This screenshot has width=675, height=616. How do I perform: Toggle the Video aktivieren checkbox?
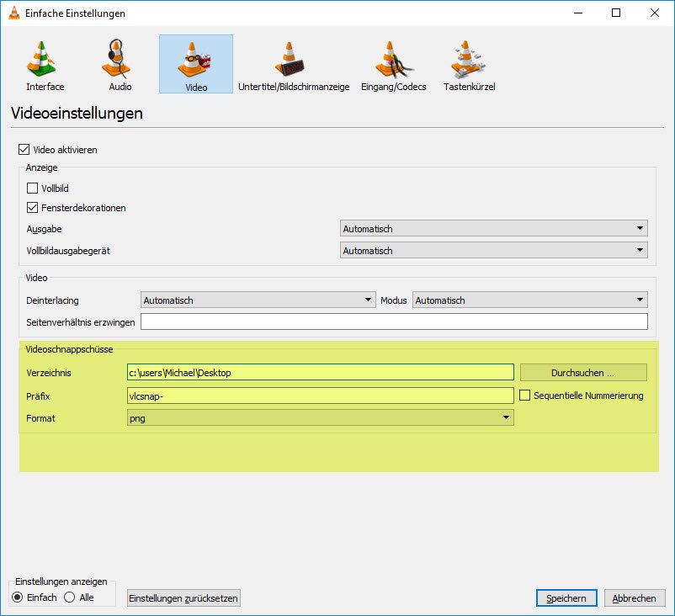(x=24, y=150)
